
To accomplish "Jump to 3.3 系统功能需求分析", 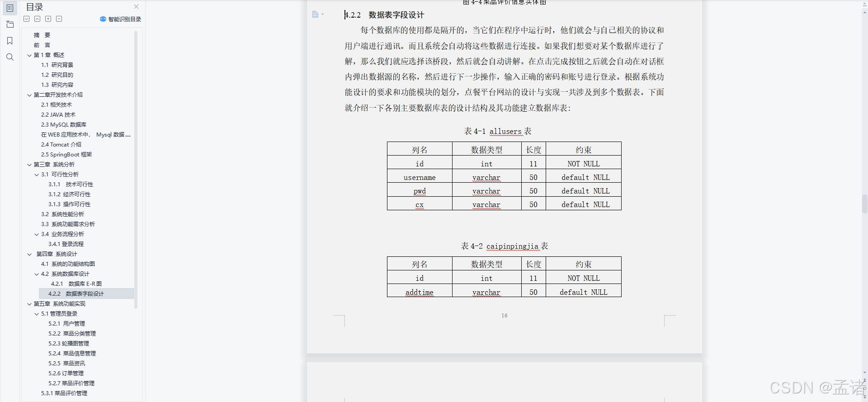I will (x=68, y=224).
